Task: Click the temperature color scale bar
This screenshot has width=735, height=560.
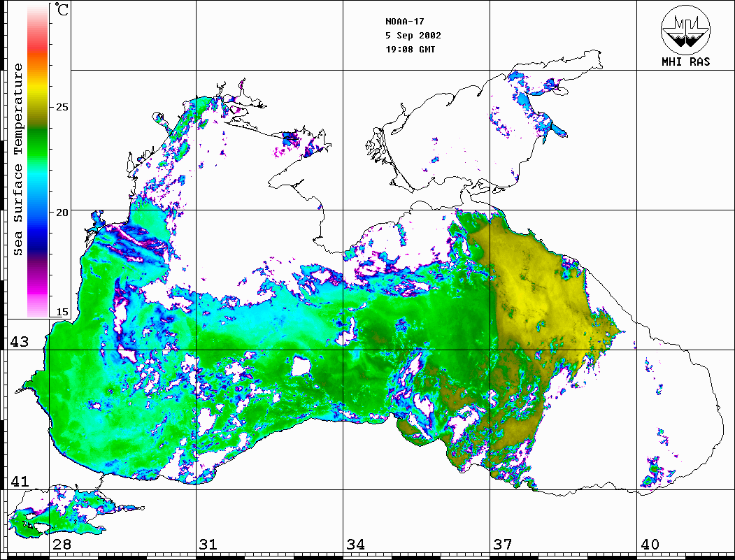Action: click(38, 161)
